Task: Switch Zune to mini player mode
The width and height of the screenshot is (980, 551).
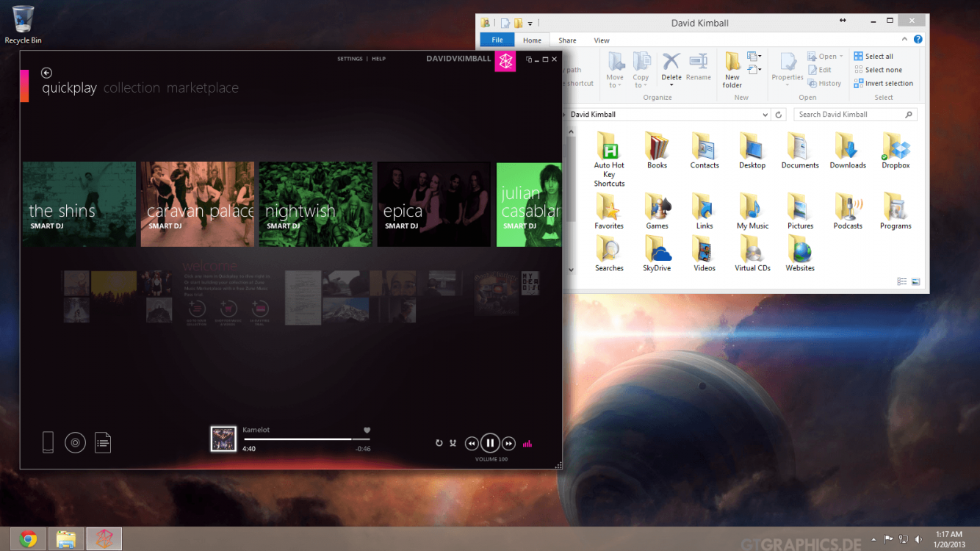Action: point(529,60)
